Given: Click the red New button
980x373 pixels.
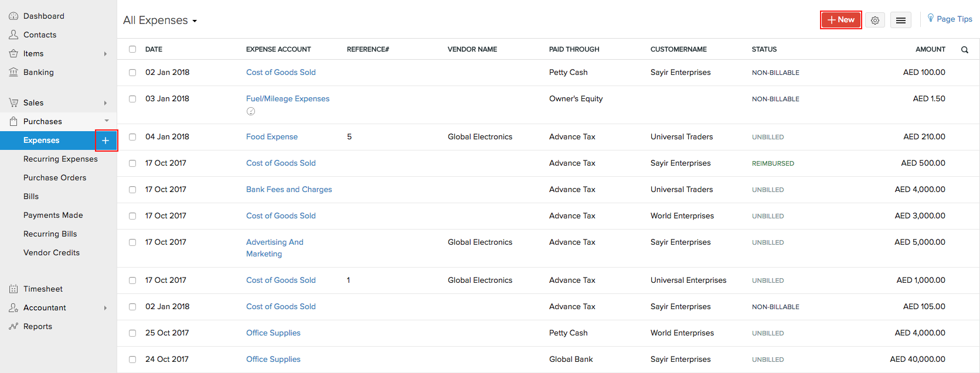Looking at the screenshot, I should pyautogui.click(x=841, y=20).
